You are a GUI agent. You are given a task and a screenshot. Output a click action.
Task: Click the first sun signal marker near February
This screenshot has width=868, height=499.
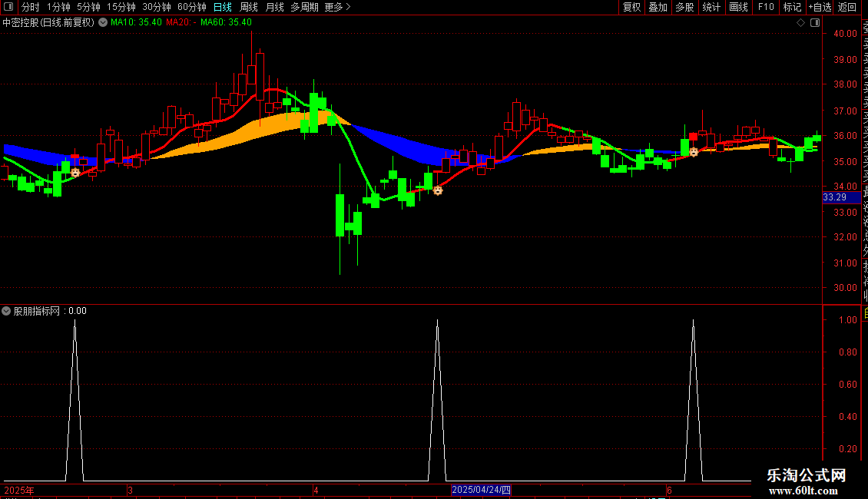coord(75,173)
